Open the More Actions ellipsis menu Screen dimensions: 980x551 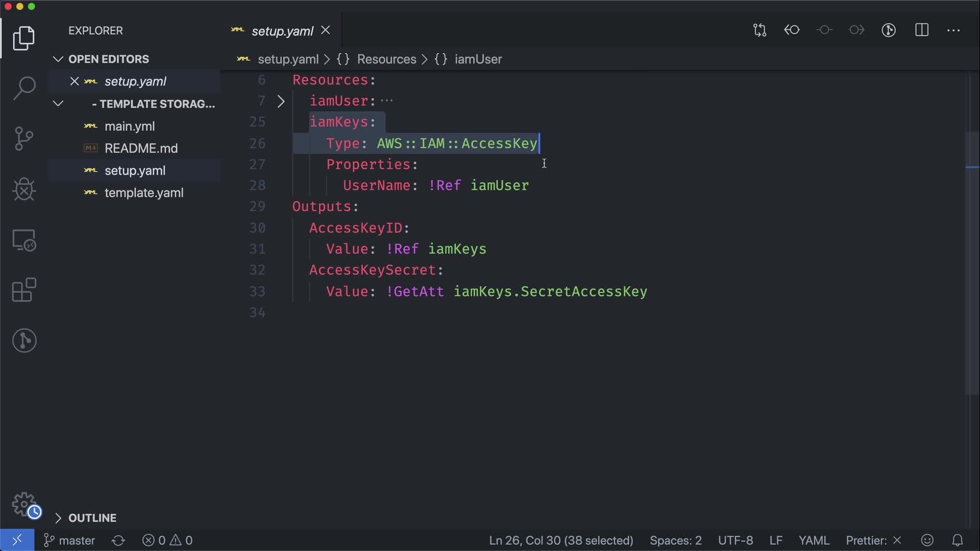(953, 30)
